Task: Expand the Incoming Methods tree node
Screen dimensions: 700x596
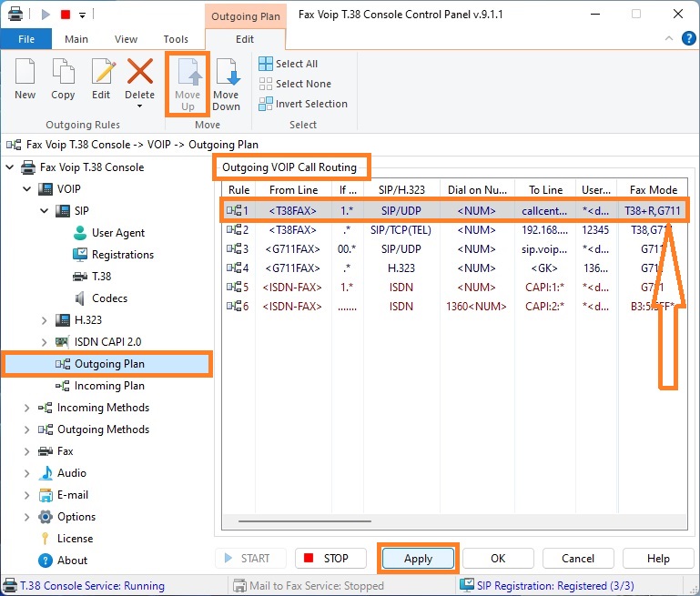Action: (26, 408)
